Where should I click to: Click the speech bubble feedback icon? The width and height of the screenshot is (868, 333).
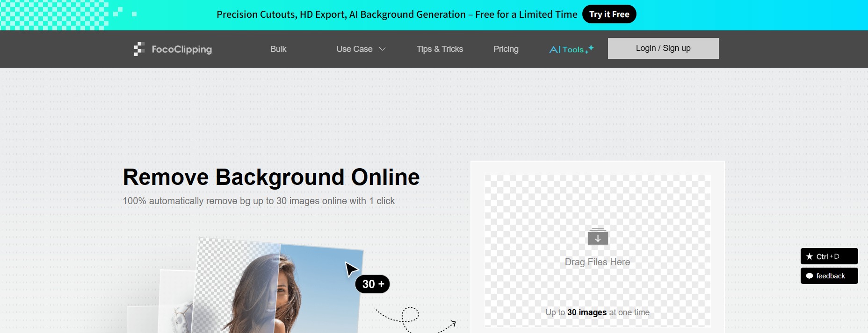pyautogui.click(x=810, y=276)
